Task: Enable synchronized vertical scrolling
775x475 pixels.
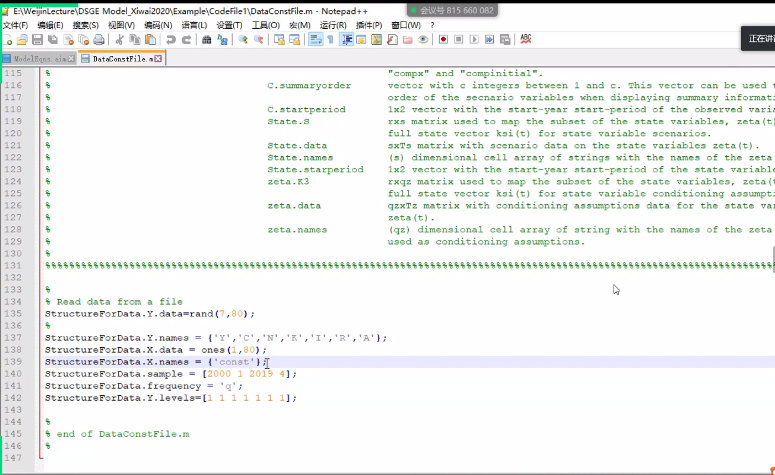Action: [x=279, y=40]
